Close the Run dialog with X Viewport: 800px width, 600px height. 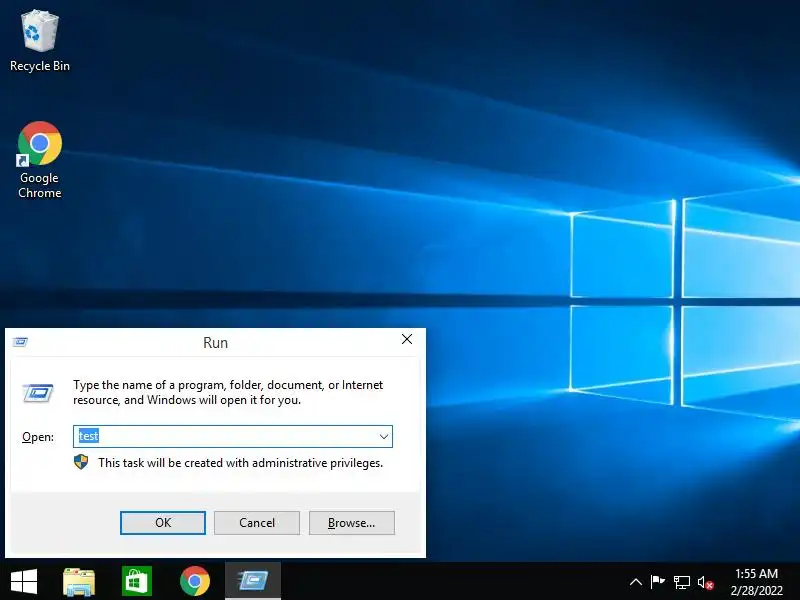pyautogui.click(x=407, y=339)
